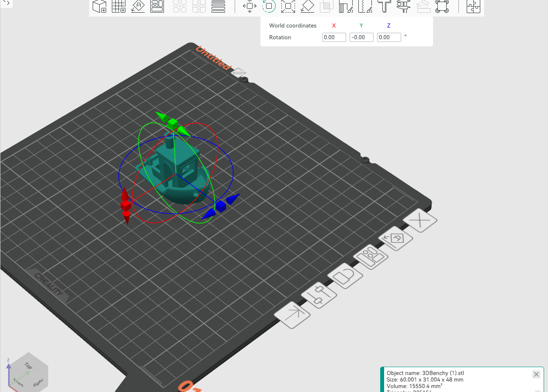The height and width of the screenshot is (392, 548).
Task: Select the caliper Measure tool
Action: [403, 6]
